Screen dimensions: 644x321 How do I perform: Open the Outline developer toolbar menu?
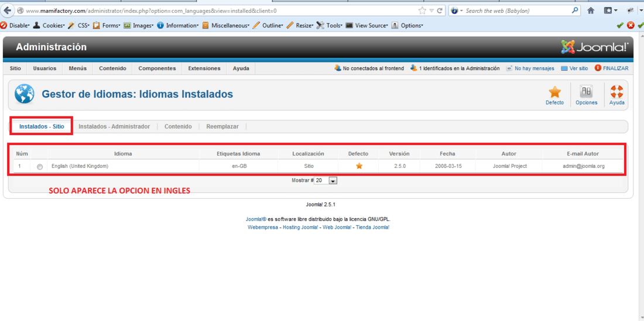268,25
